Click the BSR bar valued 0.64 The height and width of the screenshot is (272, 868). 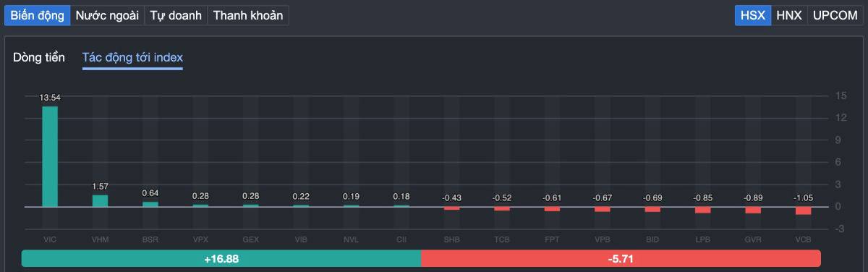tap(150, 204)
